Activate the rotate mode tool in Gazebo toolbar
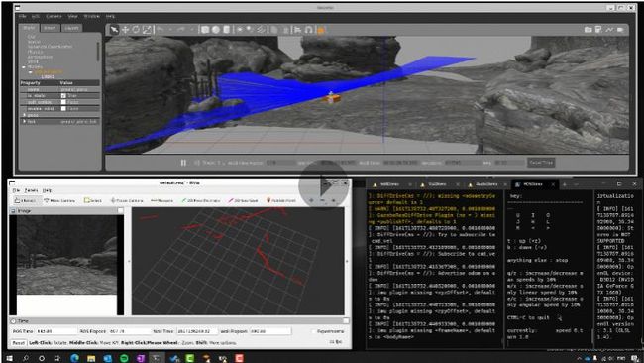Viewport: 644px width, 363px height. (136, 29)
